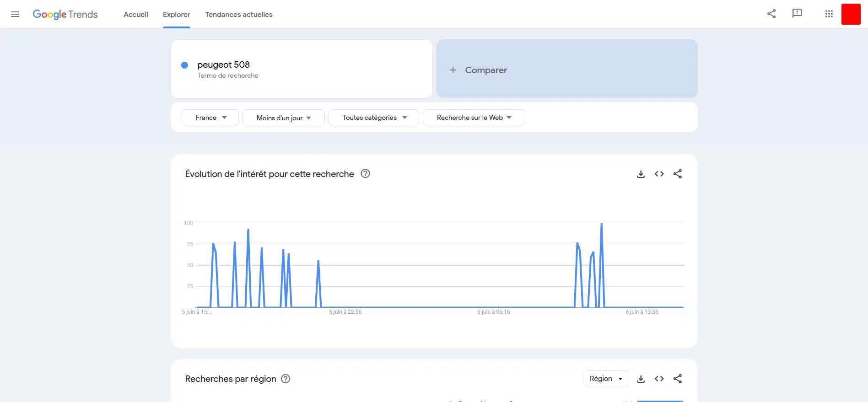The height and width of the screenshot is (402, 868).
Task: Open help for Évolution de l'intérêt
Action: pyautogui.click(x=365, y=173)
